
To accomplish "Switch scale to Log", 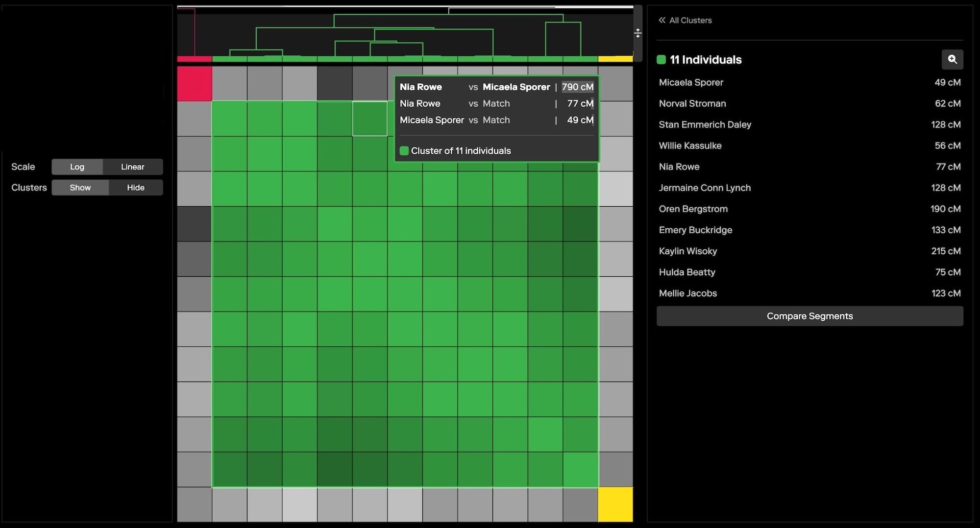I will point(77,167).
